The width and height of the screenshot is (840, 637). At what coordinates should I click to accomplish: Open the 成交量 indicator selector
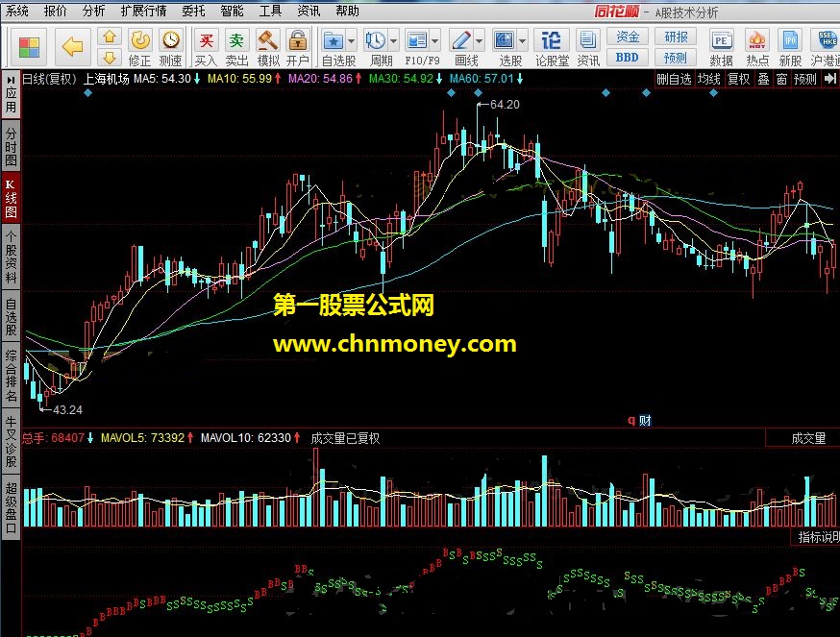click(x=808, y=438)
